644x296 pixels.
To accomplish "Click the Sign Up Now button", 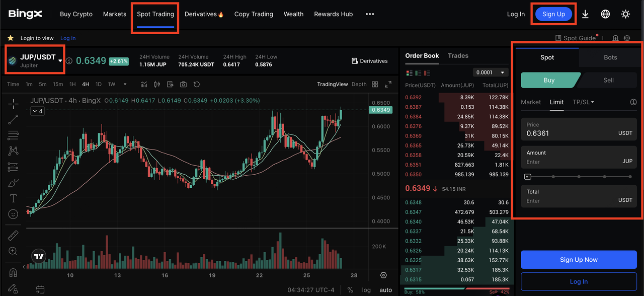I will pyautogui.click(x=579, y=260).
